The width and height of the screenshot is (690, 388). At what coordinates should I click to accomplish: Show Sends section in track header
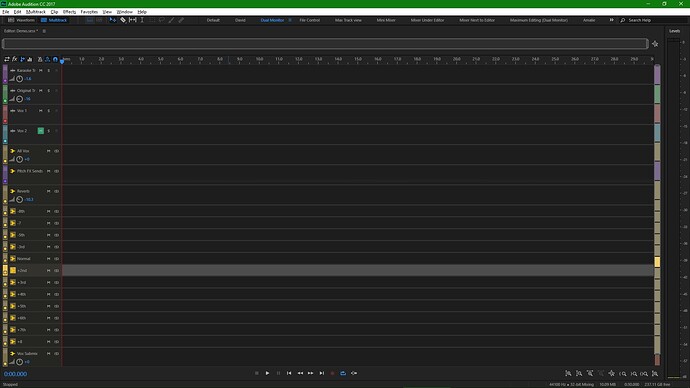click(x=22, y=59)
